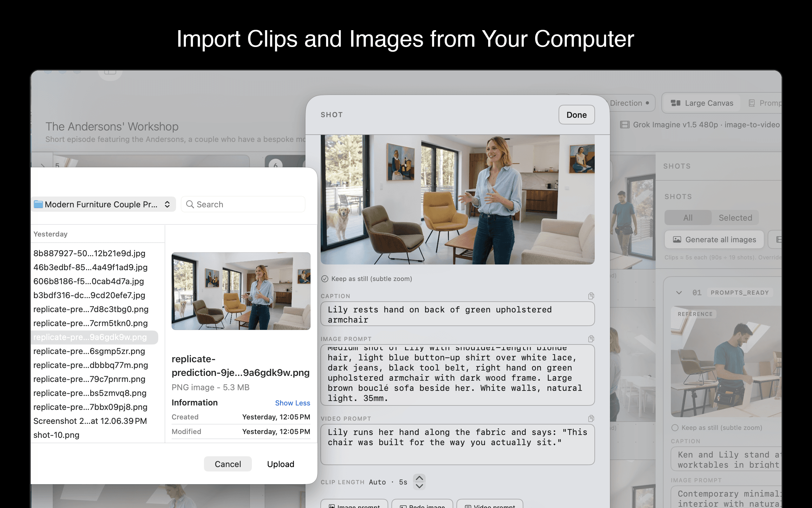
Task: Select the Large Canvas view tab
Action: click(x=702, y=103)
